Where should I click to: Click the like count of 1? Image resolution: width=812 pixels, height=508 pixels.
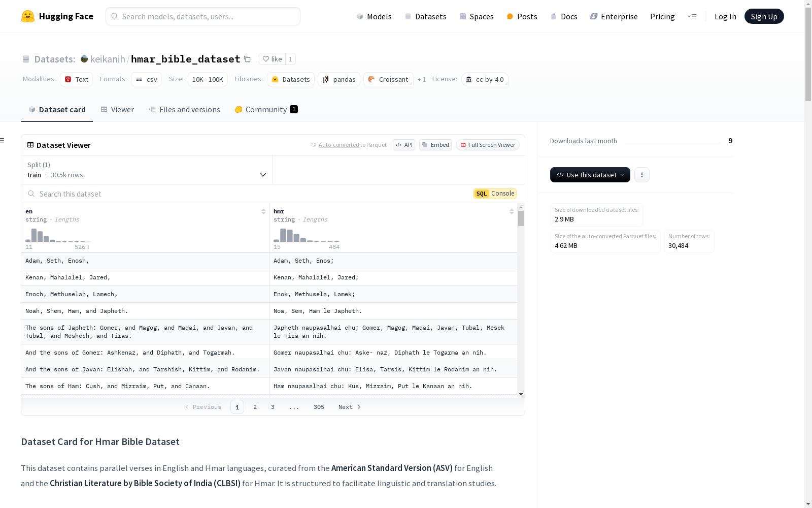(290, 59)
